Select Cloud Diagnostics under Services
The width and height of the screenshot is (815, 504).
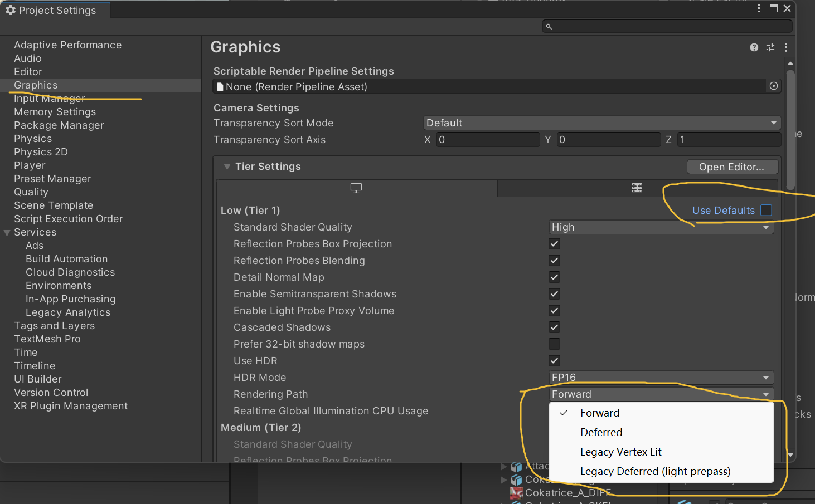pos(70,272)
